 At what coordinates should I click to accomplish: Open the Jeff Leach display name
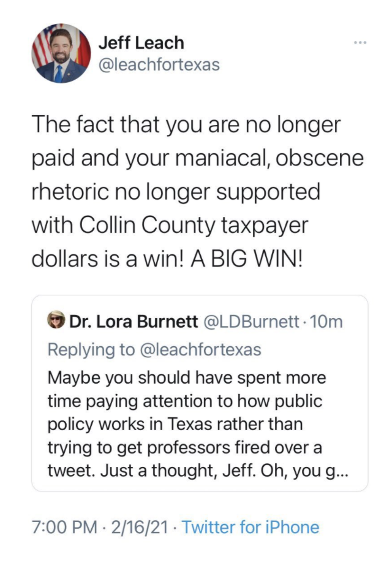tap(141, 42)
